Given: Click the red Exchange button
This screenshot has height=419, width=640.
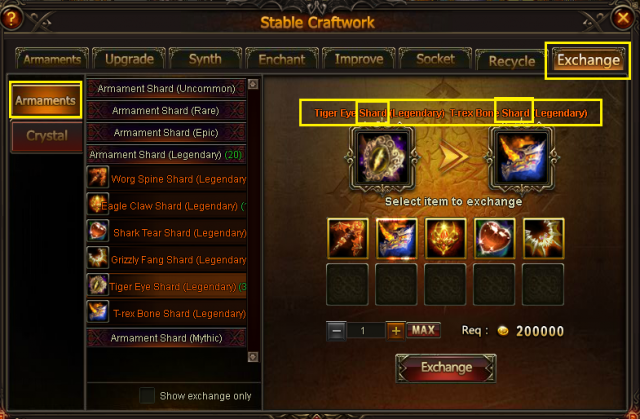Looking at the screenshot, I should click(x=446, y=368).
